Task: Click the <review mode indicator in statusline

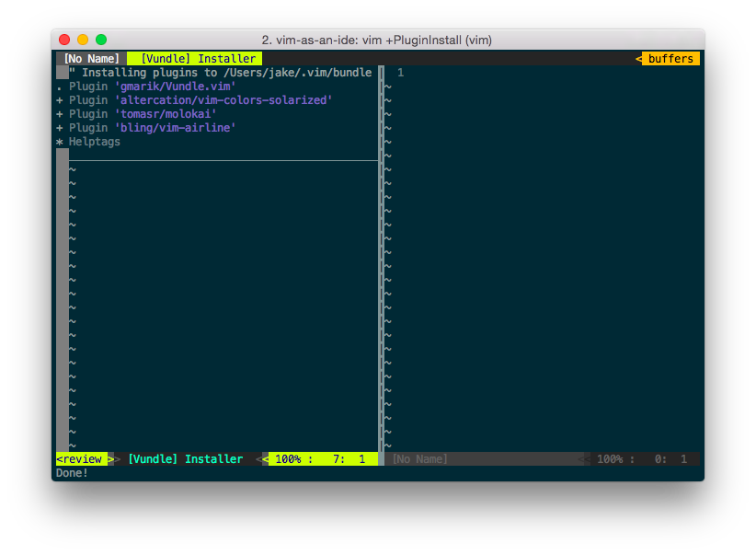Action: tap(82, 459)
